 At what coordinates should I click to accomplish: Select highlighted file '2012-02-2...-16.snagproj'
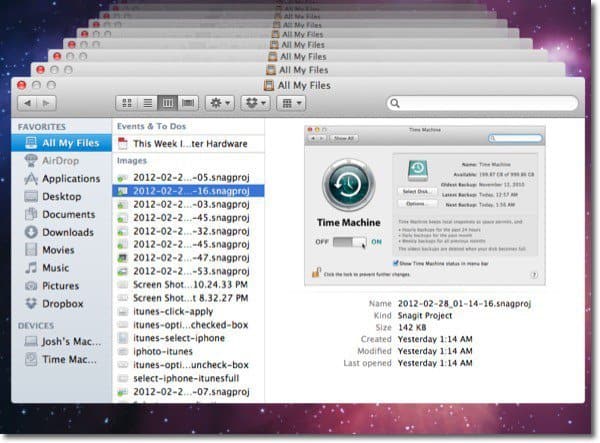pyautogui.click(x=188, y=191)
